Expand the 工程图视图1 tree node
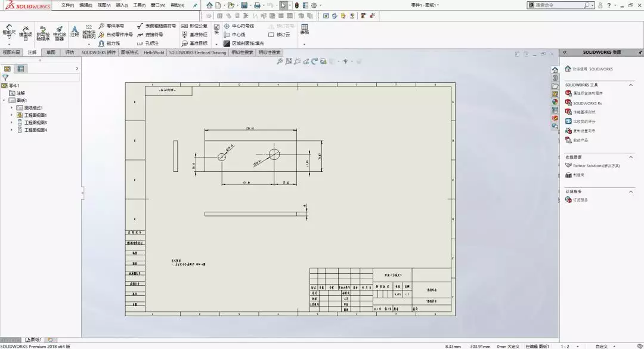The image size is (644, 349). (x=11, y=115)
